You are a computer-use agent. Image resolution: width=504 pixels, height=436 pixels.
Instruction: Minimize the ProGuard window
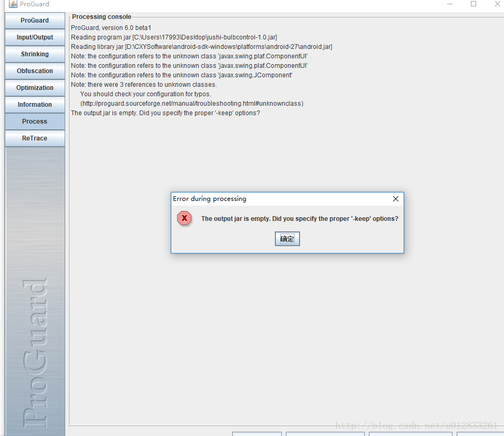450,4
